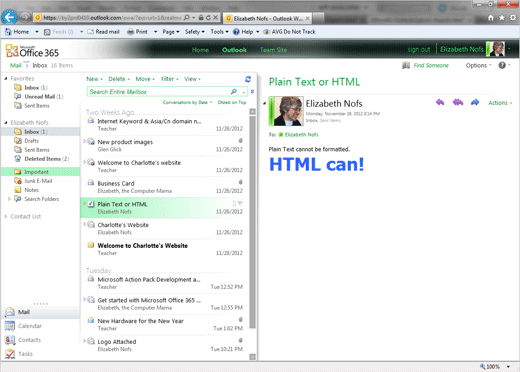Click the Reply All double-arrow icon
520x372 pixels.
point(458,102)
